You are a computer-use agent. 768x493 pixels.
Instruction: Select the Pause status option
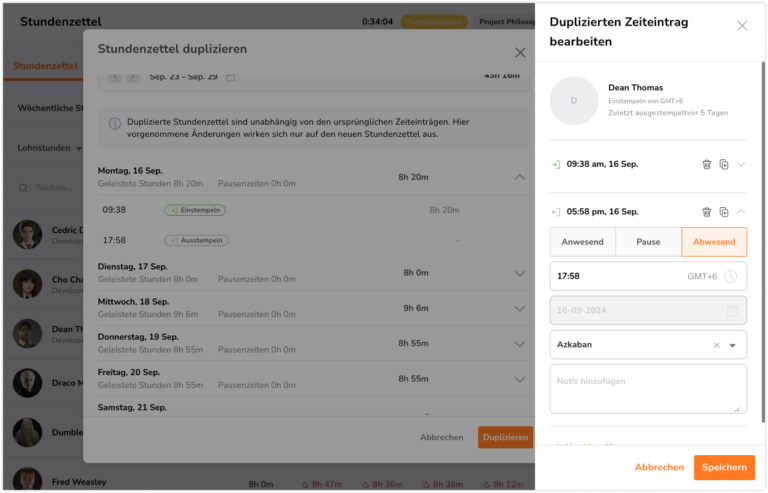(x=648, y=242)
